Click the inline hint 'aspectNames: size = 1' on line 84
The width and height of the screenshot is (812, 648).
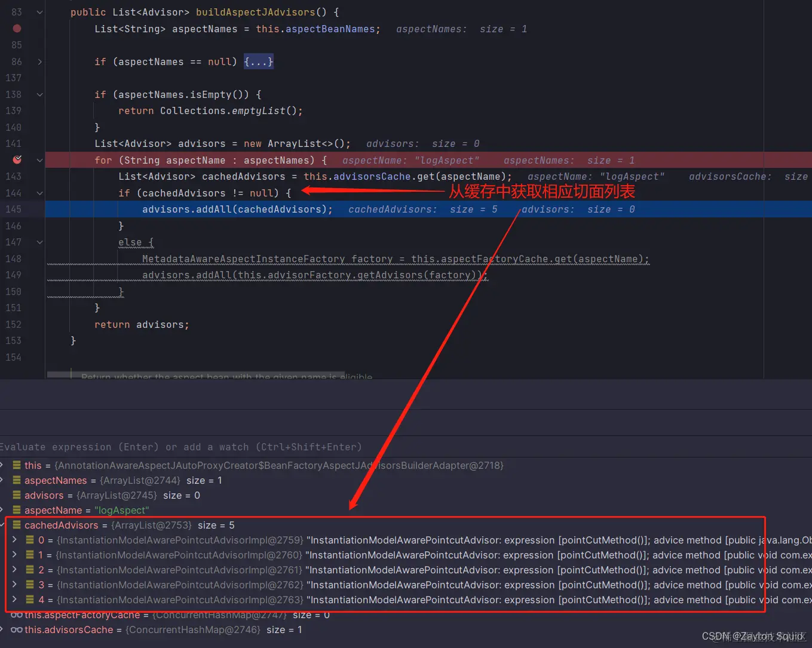click(461, 29)
